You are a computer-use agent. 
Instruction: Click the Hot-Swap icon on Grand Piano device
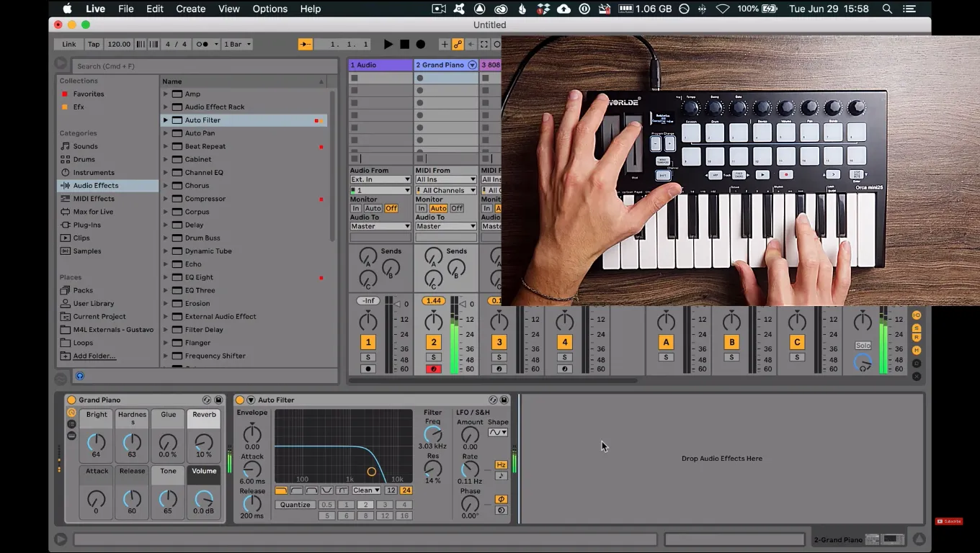click(207, 400)
